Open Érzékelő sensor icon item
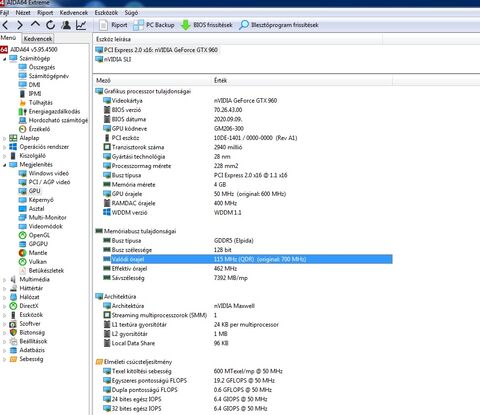 click(x=35, y=129)
